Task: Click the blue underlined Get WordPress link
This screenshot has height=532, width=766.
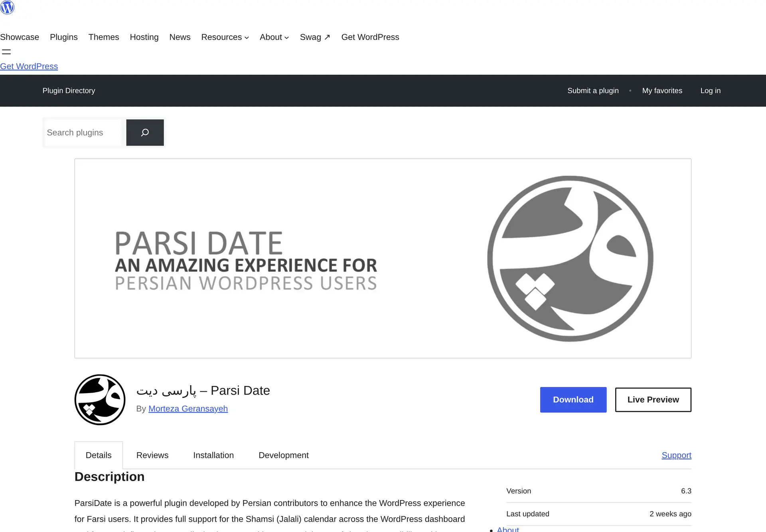Action: [x=29, y=66]
